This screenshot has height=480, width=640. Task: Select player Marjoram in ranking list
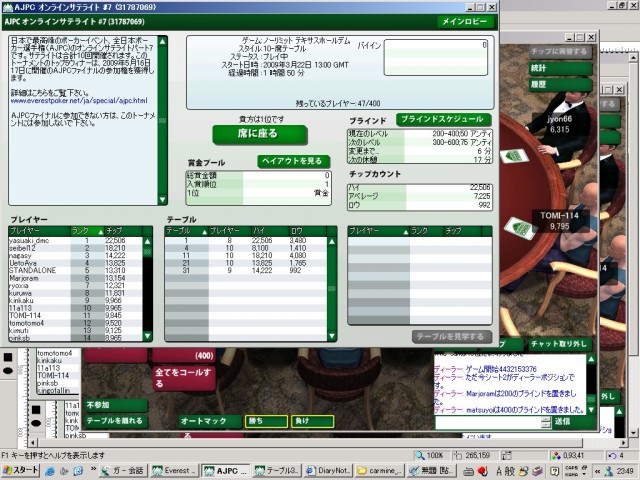76,278
